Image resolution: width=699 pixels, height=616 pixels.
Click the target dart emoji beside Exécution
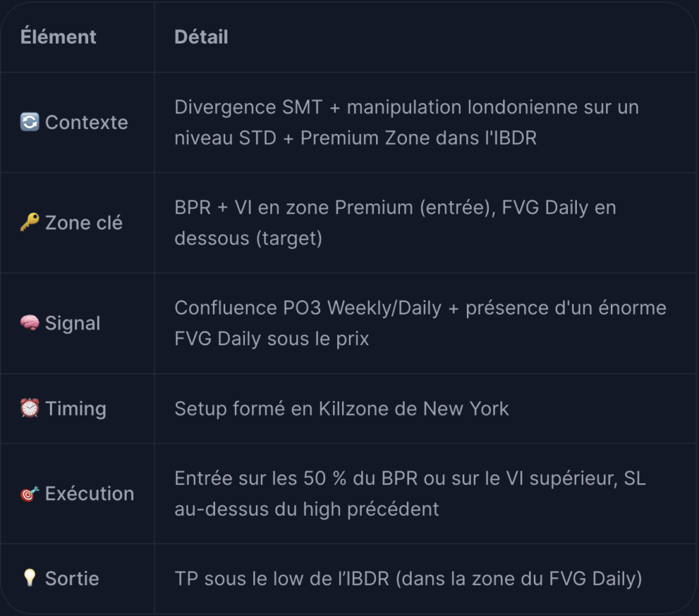[x=29, y=493]
